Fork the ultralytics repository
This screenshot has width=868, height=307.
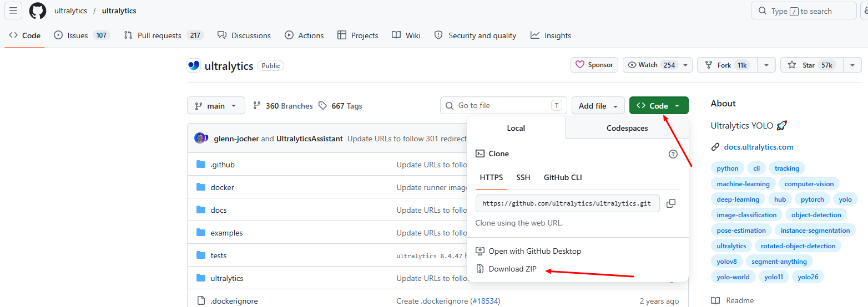(x=726, y=65)
